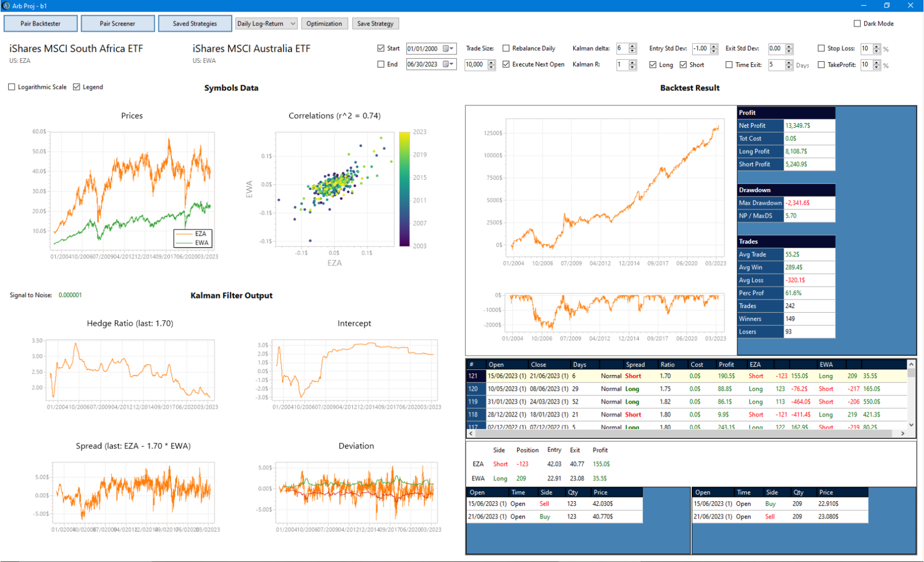This screenshot has width=924, height=562.
Task: Select trade row 120 in the trades table
Action: pyautogui.click(x=687, y=389)
